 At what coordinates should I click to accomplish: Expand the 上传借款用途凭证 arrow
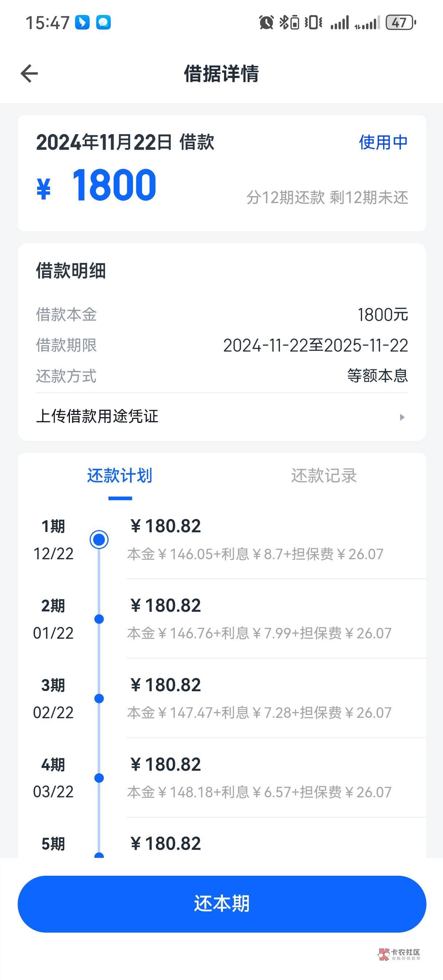click(x=402, y=417)
